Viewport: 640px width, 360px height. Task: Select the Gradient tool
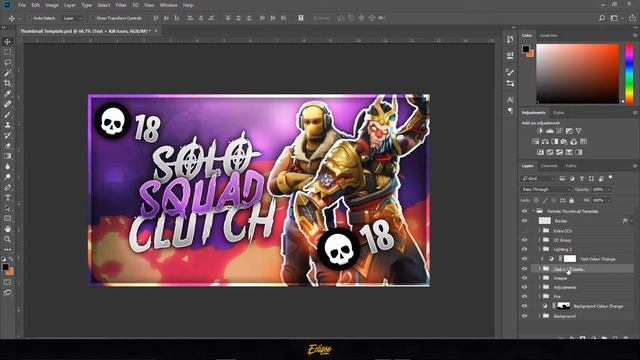pyautogui.click(x=7, y=156)
